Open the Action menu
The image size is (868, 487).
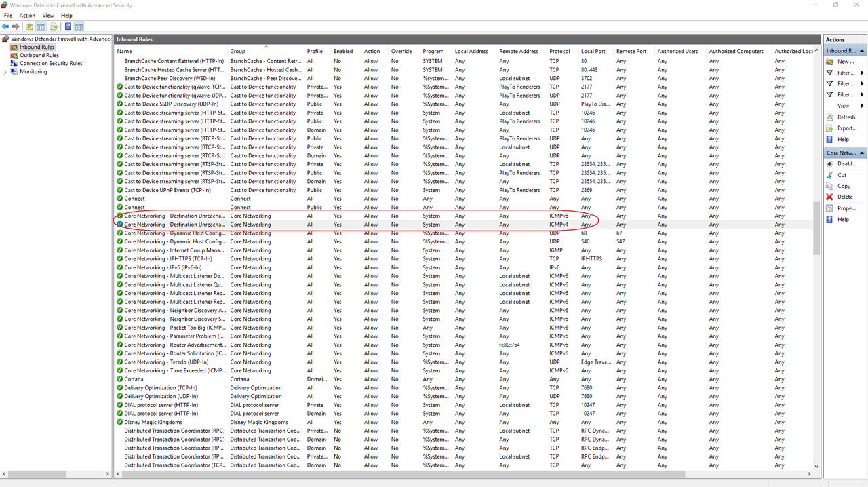coord(27,16)
